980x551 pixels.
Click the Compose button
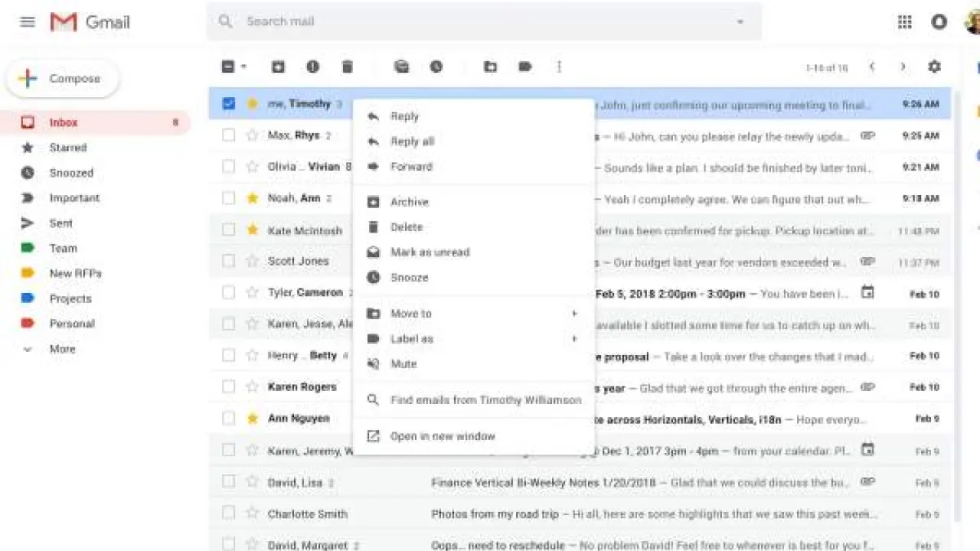click(x=63, y=79)
